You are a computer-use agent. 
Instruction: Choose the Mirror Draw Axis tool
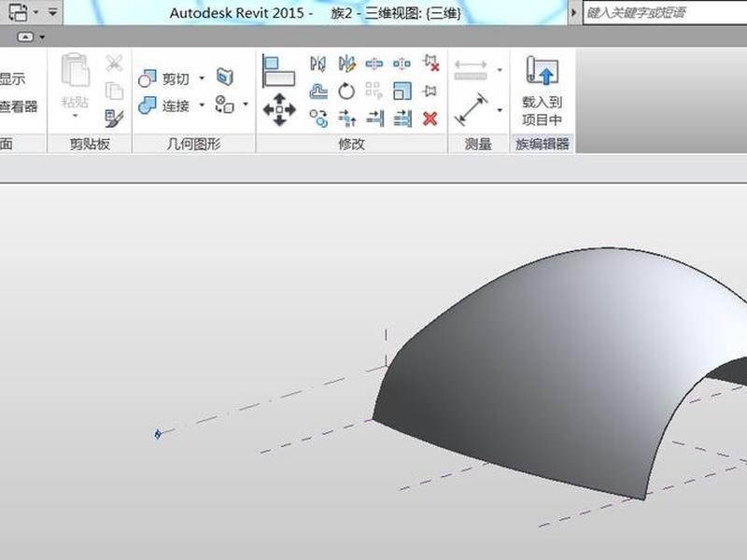(346, 63)
